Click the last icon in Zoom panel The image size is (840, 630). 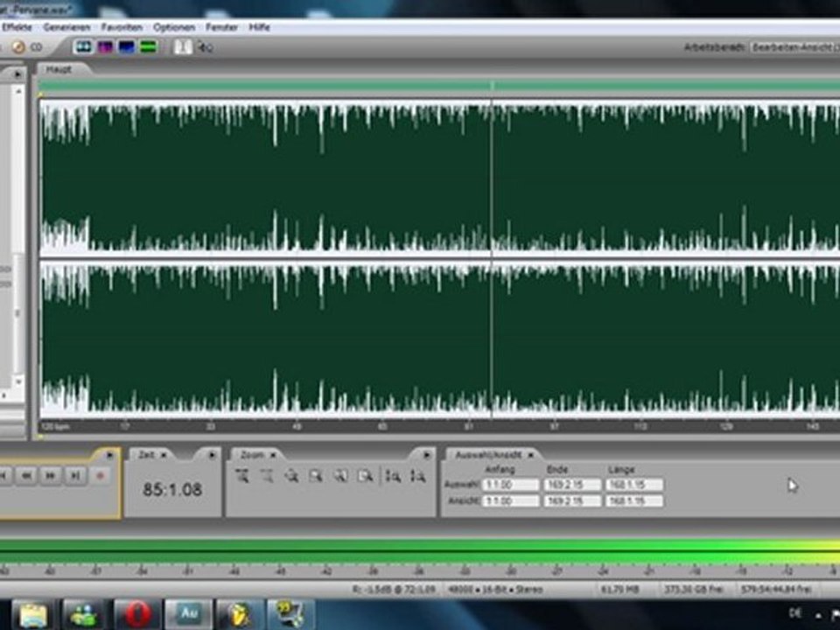[417, 475]
